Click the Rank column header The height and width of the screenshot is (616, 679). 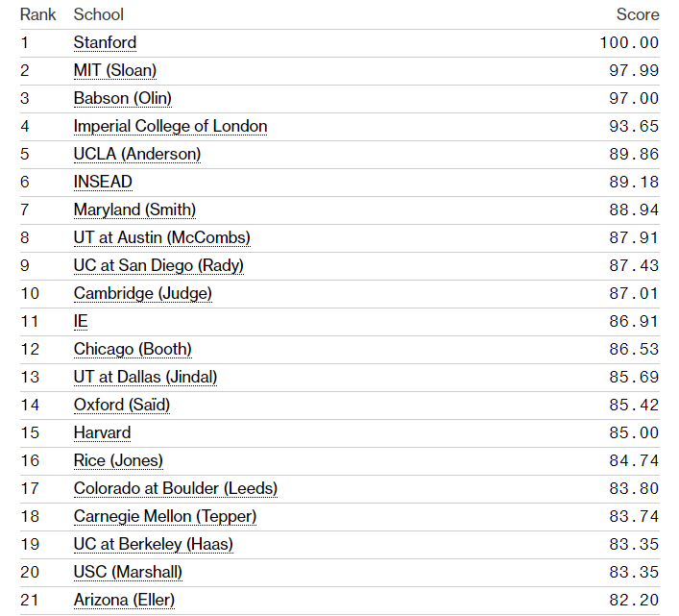coord(38,14)
